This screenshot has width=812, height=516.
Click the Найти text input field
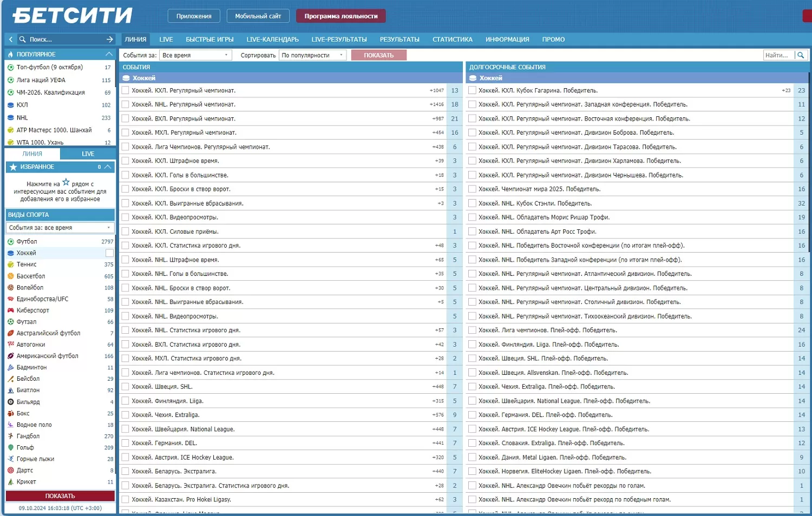click(x=778, y=55)
